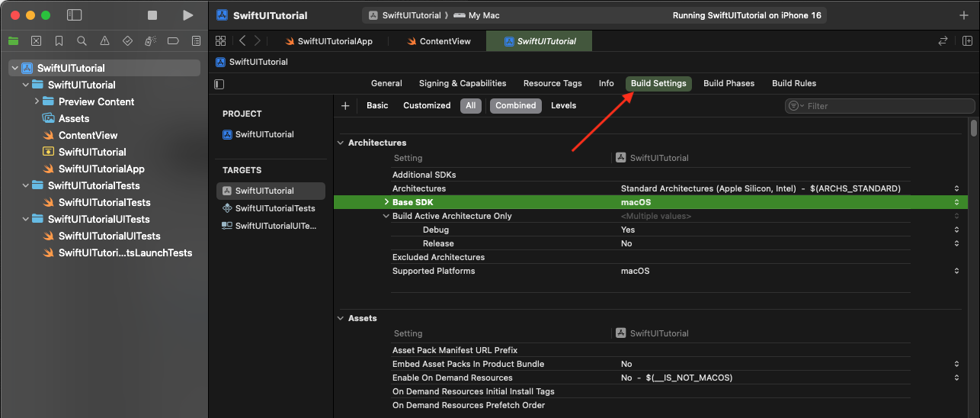980x418 pixels.
Task: Open Signing & Capabilities tab
Action: (463, 83)
